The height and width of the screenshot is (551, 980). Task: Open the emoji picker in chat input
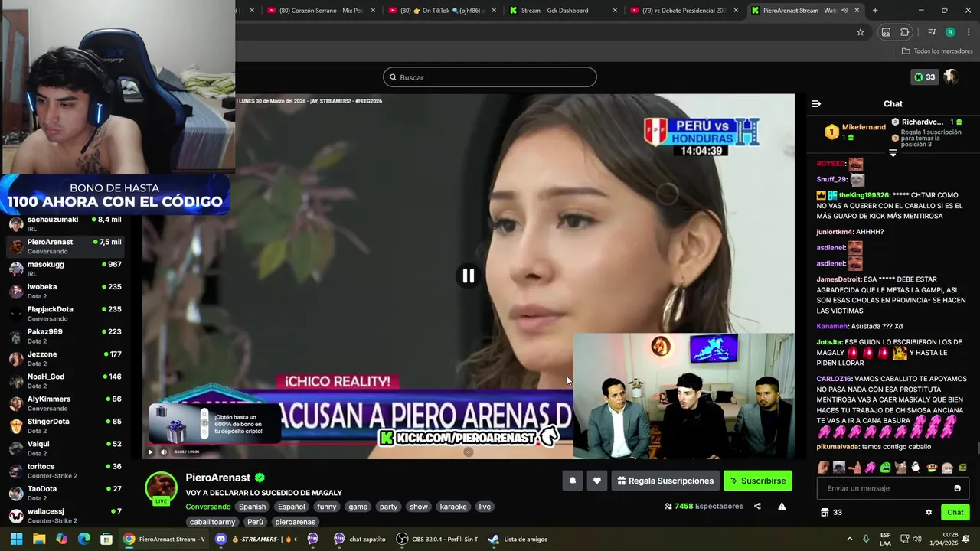pyautogui.click(x=957, y=488)
